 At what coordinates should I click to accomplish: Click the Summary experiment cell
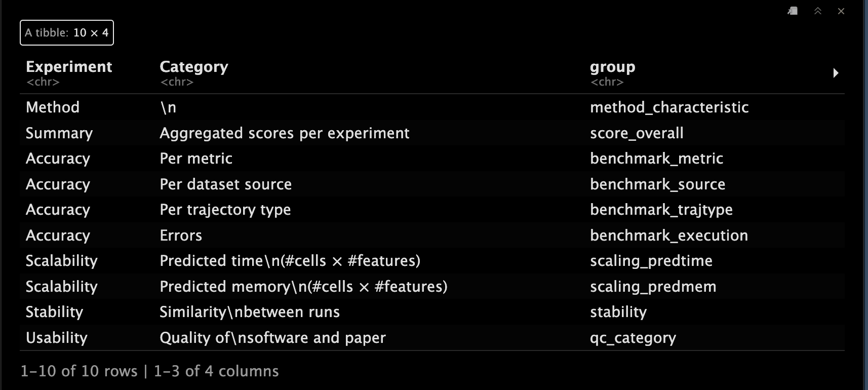point(59,133)
